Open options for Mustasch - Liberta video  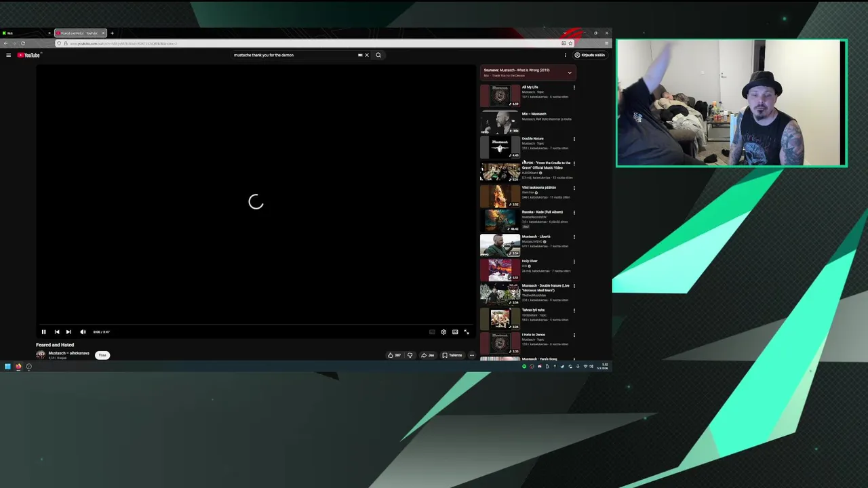pyautogui.click(x=574, y=237)
